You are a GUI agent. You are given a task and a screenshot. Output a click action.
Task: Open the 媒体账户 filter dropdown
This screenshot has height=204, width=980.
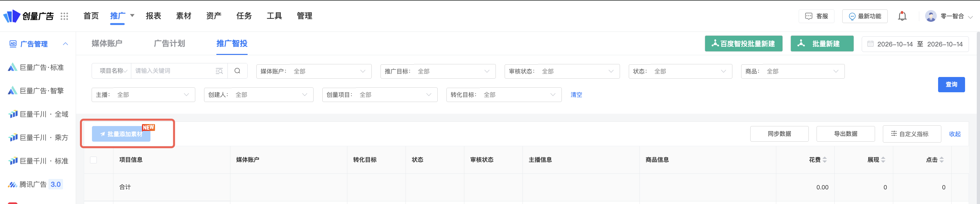[x=314, y=71]
